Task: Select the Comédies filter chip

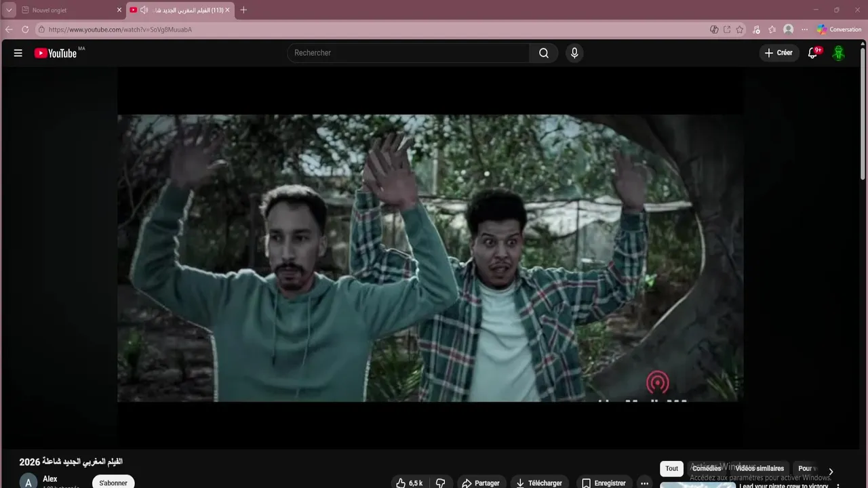Action: click(707, 468)
